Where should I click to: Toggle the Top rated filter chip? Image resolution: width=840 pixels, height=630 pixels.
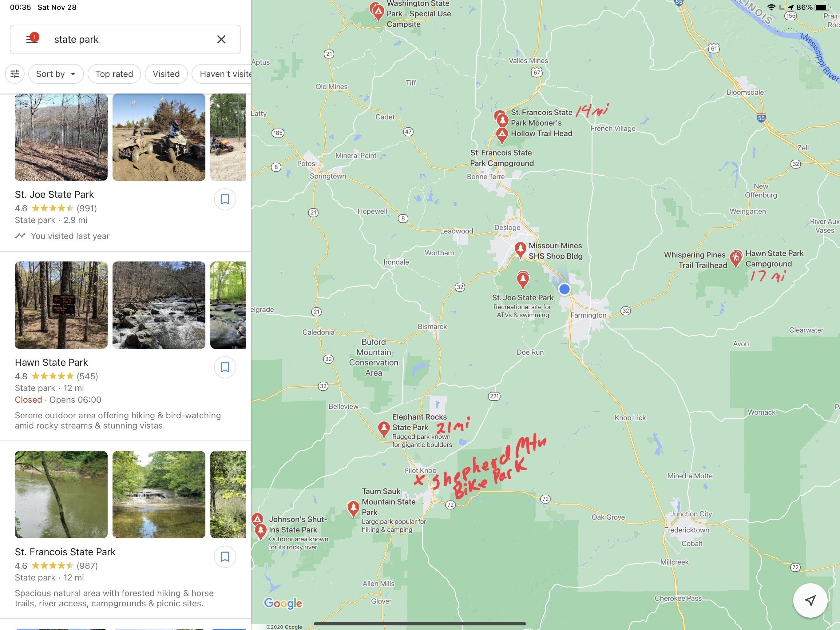click(x=114, y=74)
